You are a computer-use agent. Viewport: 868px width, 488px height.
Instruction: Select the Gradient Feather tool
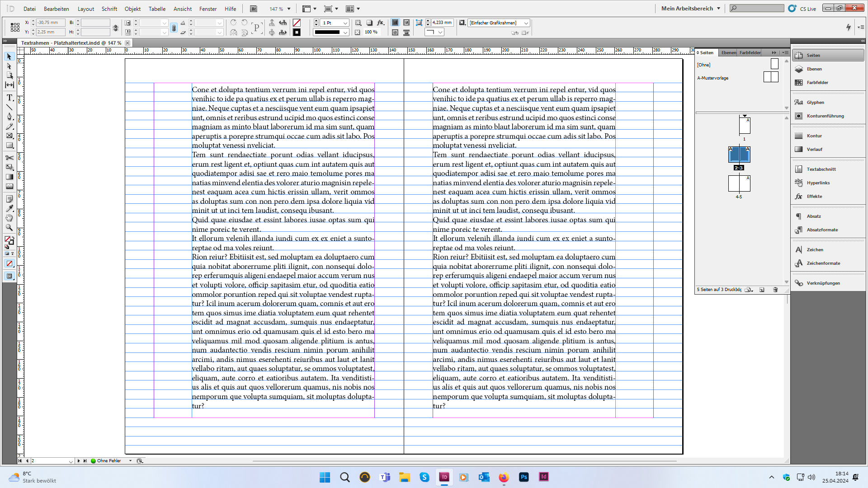[9, 186]
